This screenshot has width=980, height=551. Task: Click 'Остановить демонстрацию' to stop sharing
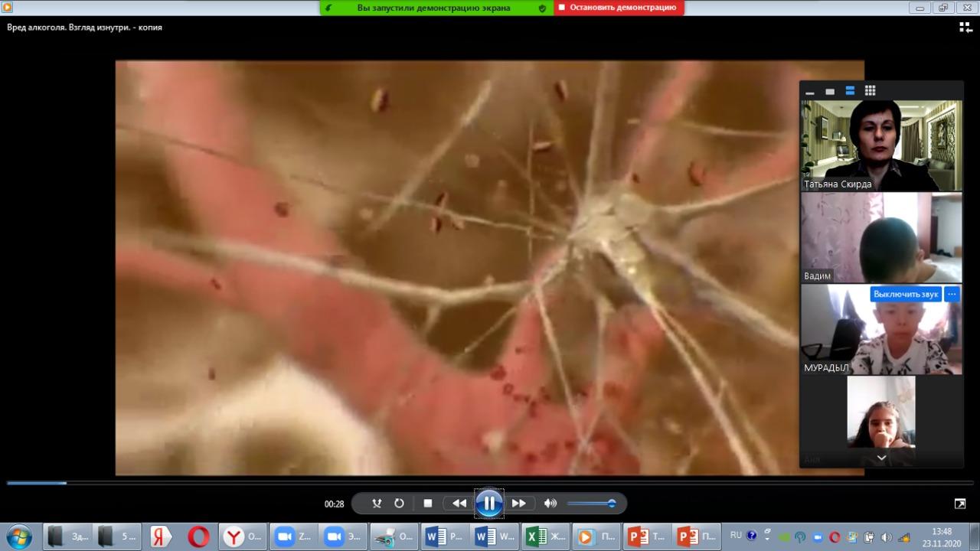tap(617, 8)
